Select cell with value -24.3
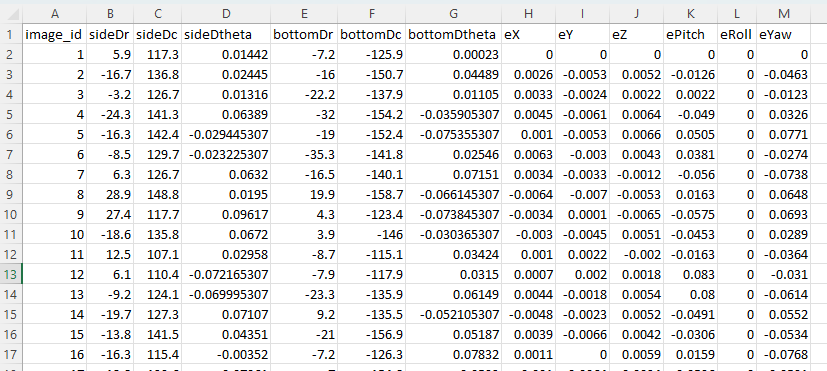827x371 pixels. [x=109, y=115]
